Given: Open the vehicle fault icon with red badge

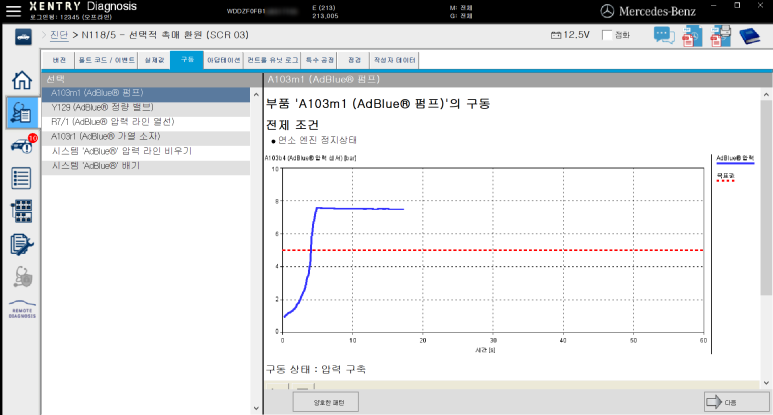Looking at the screenshot, I should click(23, 144).
